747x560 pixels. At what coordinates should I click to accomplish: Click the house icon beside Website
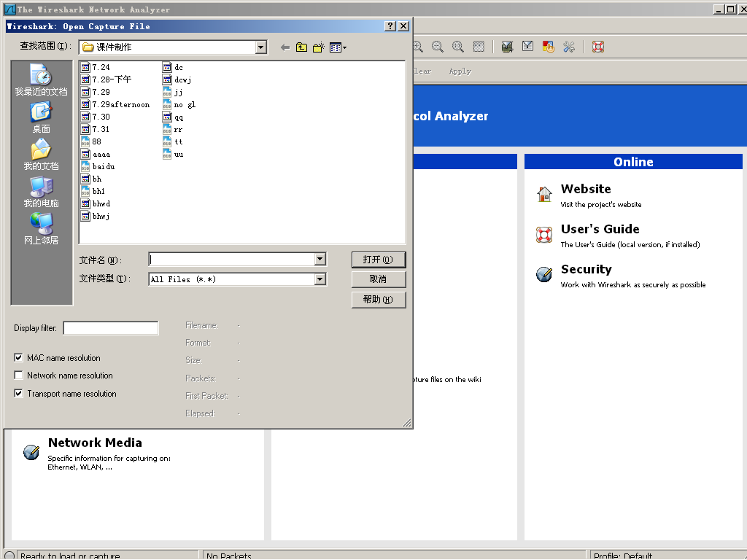(x=544, y=194)
